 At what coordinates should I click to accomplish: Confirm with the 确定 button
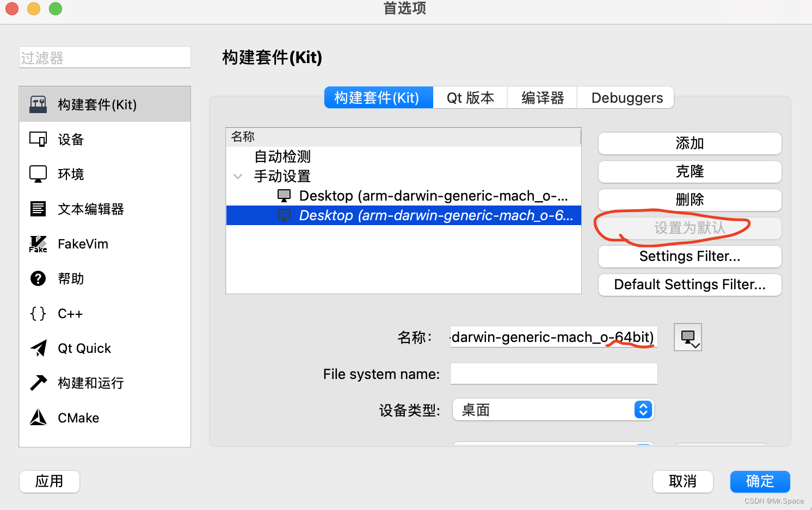click(760, 482)
